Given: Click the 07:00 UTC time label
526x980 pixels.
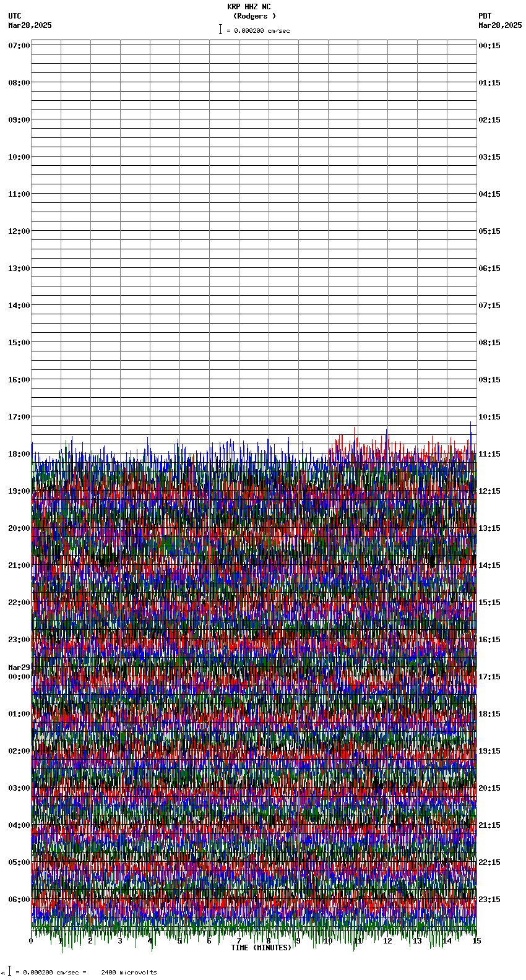Looking at the screenshot, I should pyautogui.click(x=19, y=46).
